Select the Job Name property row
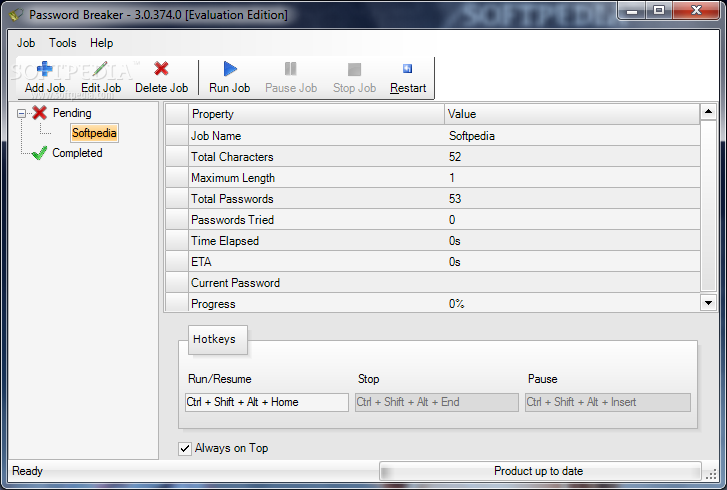 point(433,136)
